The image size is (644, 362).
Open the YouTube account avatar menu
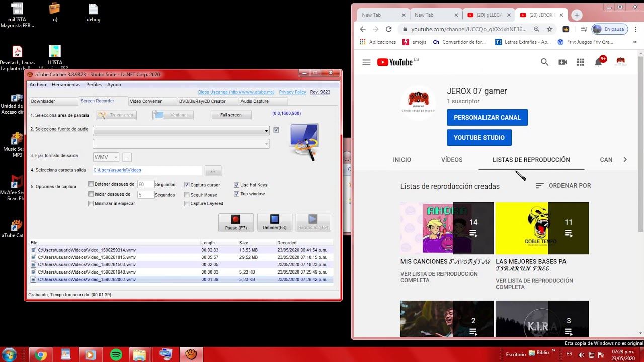621,62
